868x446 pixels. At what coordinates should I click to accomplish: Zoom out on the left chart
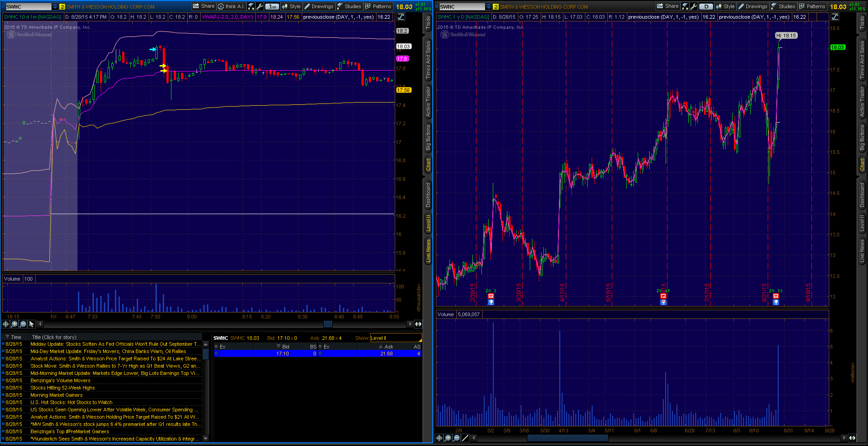23,324
